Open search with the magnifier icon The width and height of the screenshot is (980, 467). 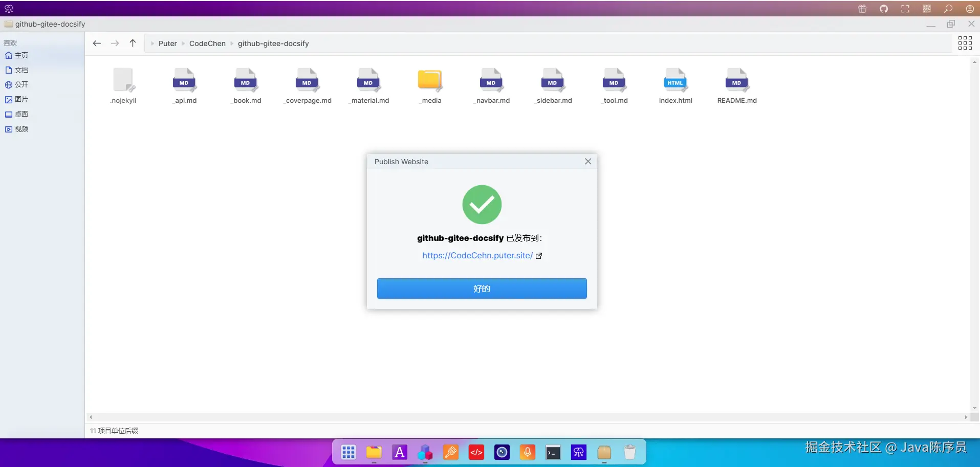(948, 9)
